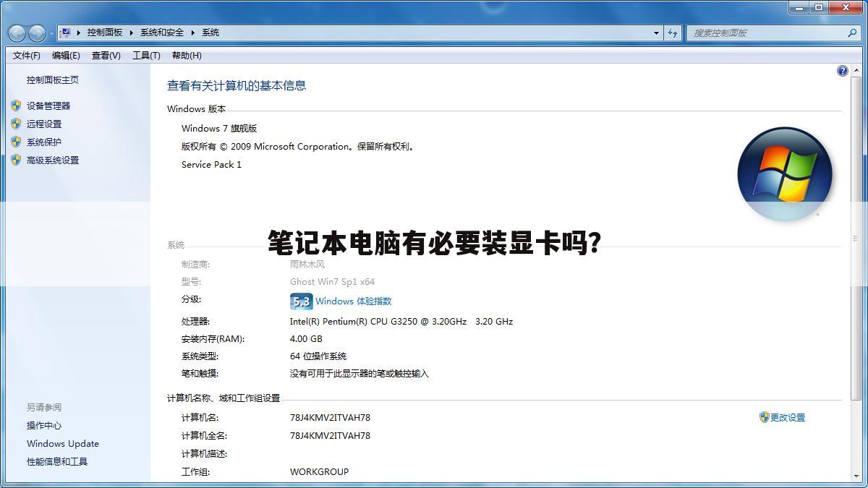Open 操作中心 link
The height and width of the screenshot is (488, 868).
click(44, 425)
